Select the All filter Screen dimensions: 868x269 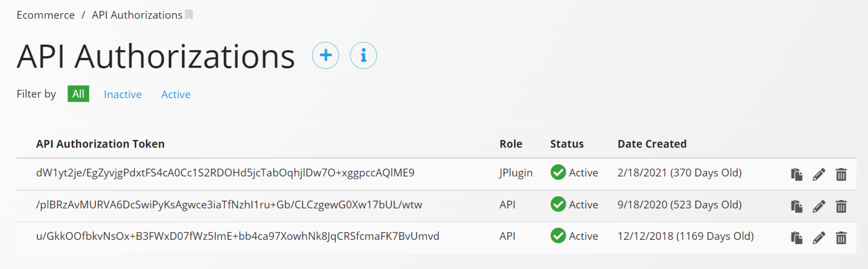(78, 94)
